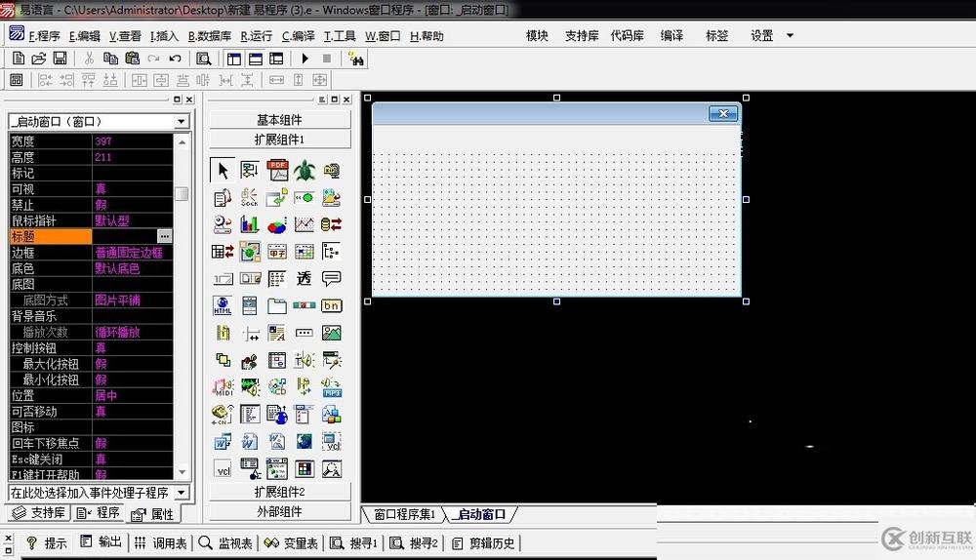Click the binoculars find icon
The width and height of the screenshot is (976, 560).
(x=356, y=59)
